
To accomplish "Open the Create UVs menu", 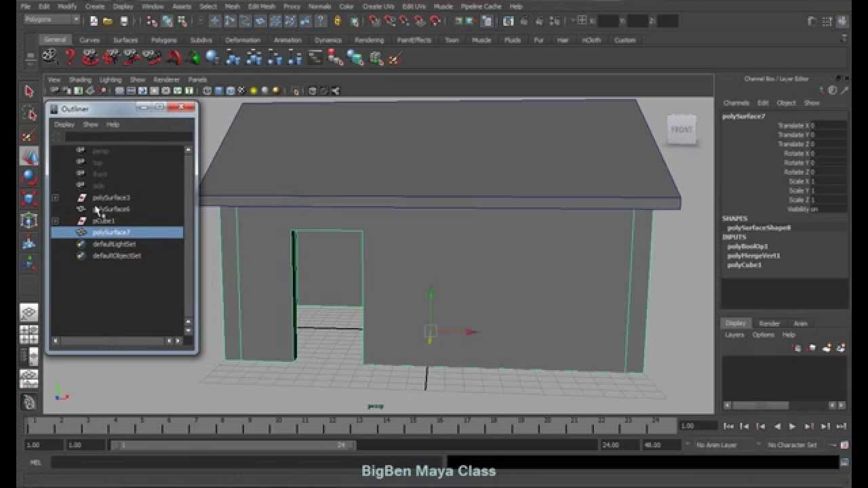I will 378,6.
